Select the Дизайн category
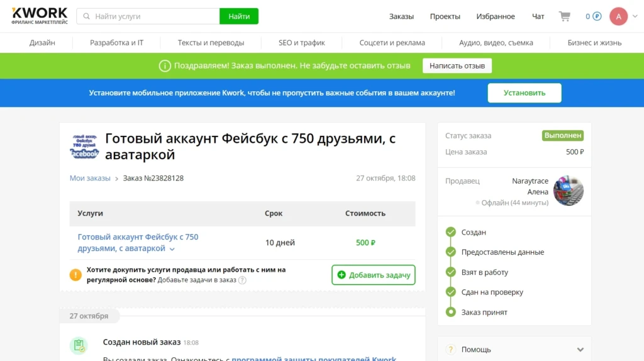The image size is (644, 361). [x=42, y=43]
